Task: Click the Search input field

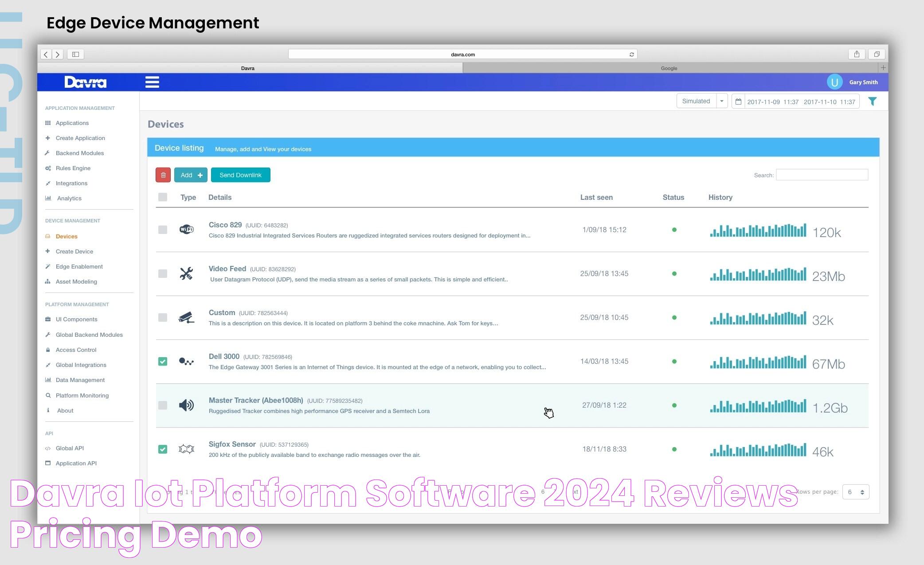Action: click(822, 175)
